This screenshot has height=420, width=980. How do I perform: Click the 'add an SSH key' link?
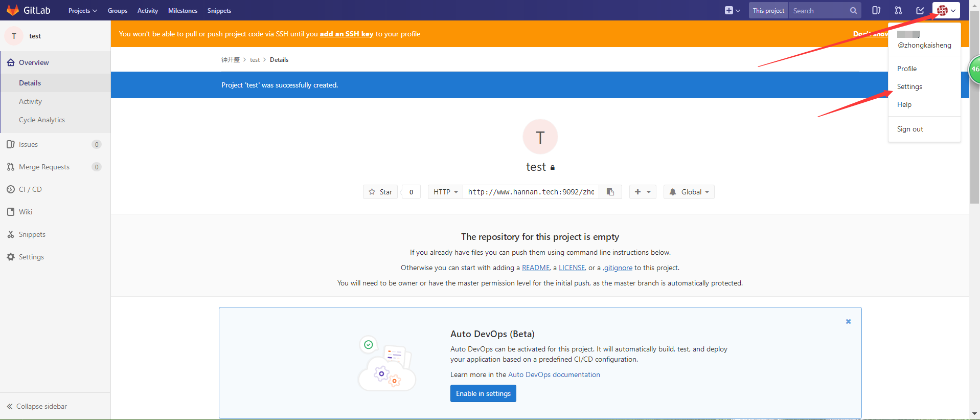click(x=347, y=34)
